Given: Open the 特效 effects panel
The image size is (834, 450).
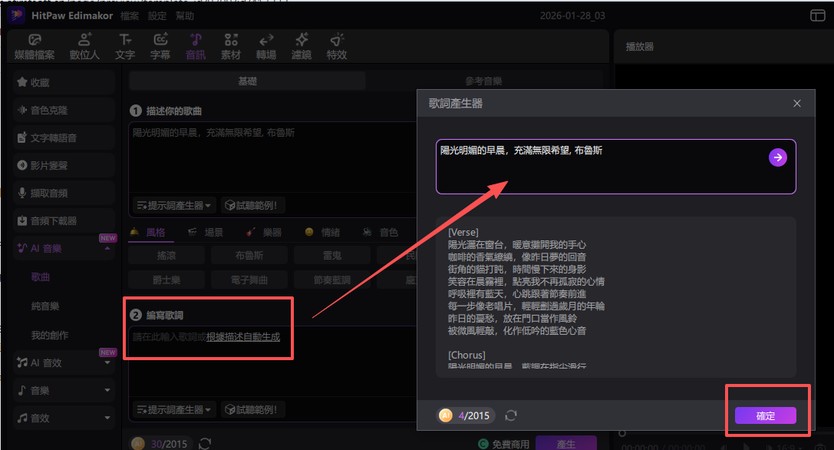Looking at the screenshot, I should tap(337, 46).
